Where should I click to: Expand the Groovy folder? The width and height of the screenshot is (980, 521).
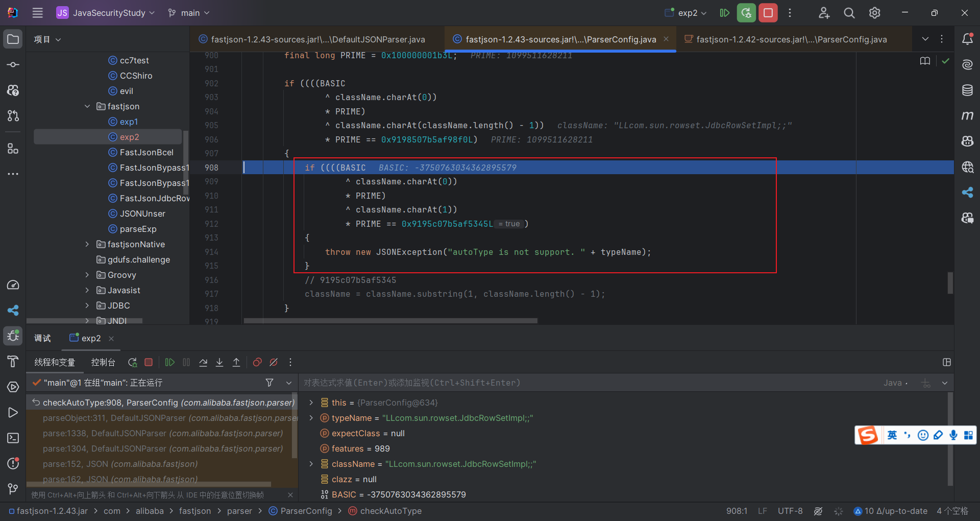[87, 275]
